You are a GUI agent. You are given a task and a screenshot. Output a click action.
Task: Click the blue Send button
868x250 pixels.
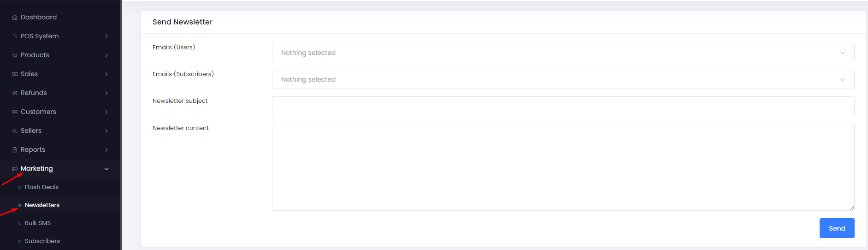pos(837,228)
